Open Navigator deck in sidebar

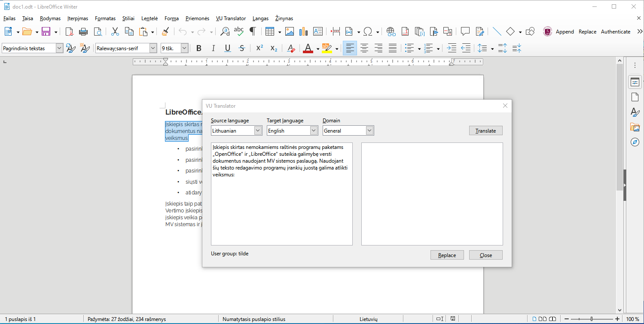point(635,142)
